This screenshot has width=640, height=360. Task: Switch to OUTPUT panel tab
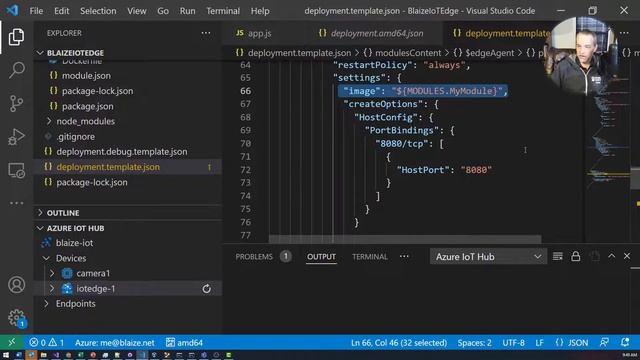point(321,257)
